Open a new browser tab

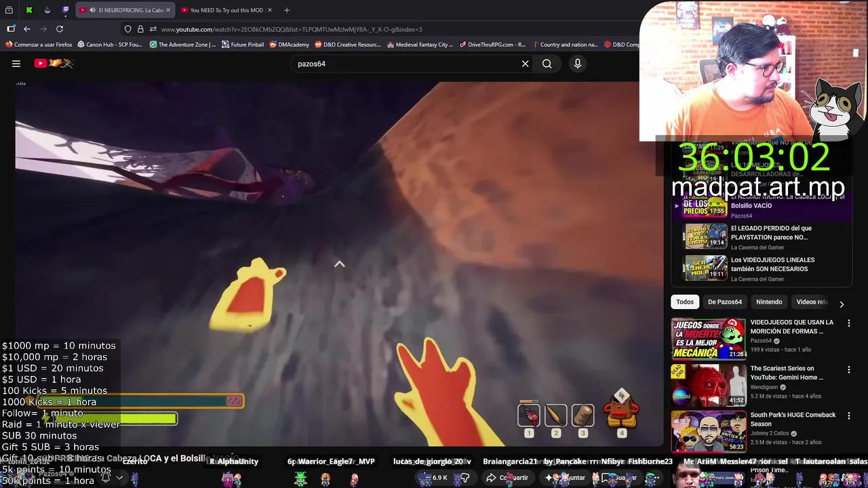click(x=287, y=10)
